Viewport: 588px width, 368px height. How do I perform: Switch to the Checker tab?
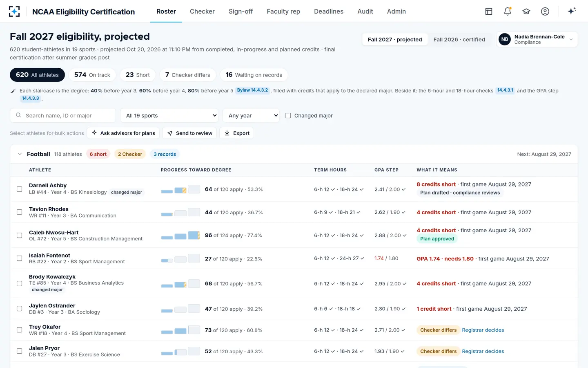pyautogui.click(x=202, y=11)
